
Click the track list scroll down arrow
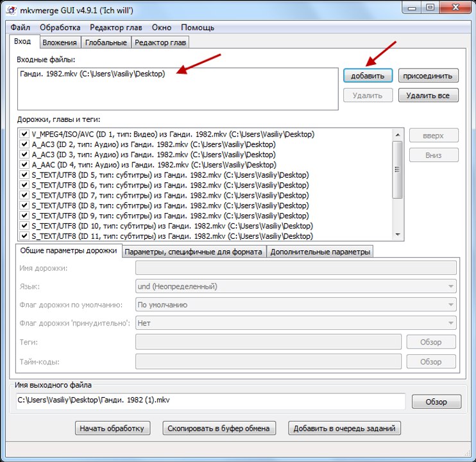click(398, 235)
